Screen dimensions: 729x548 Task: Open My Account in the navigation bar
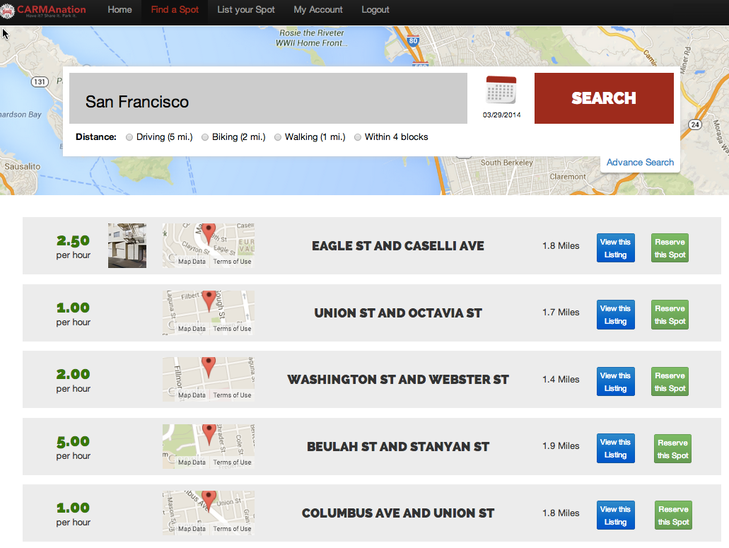tap(318, 10)
